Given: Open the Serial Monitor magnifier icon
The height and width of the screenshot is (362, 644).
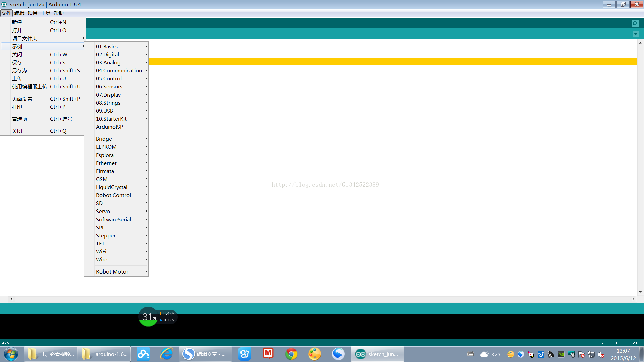Looking at the screenshot, I should point(635,23).
